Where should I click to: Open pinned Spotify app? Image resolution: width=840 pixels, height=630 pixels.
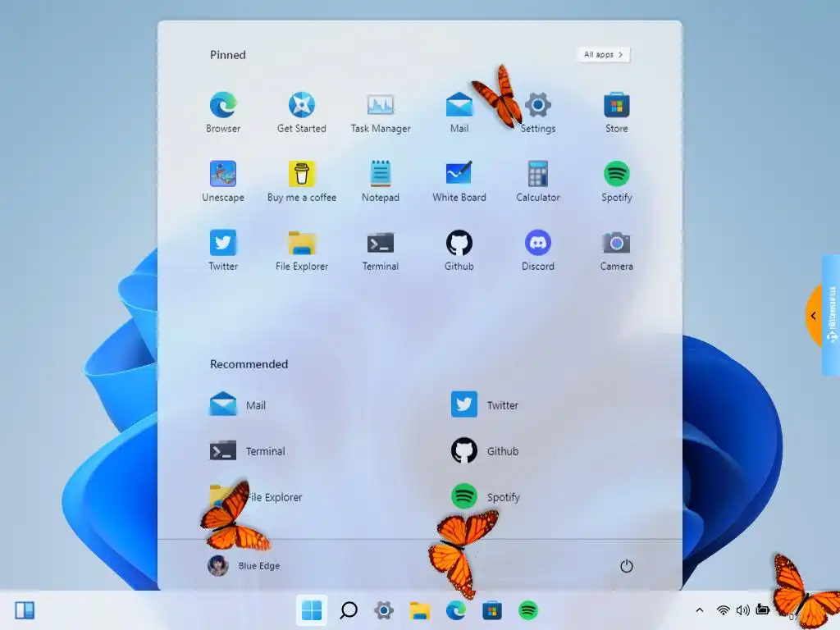tap(617, 181)
